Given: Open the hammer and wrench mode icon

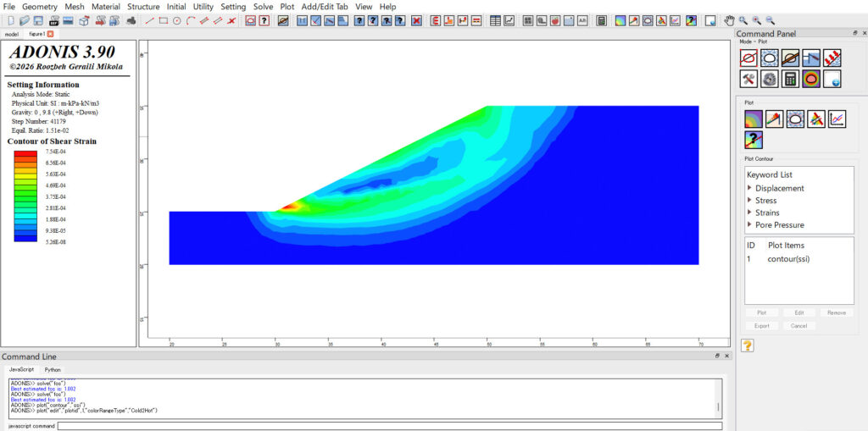Looking at the screenshot, I should [748, 79].
